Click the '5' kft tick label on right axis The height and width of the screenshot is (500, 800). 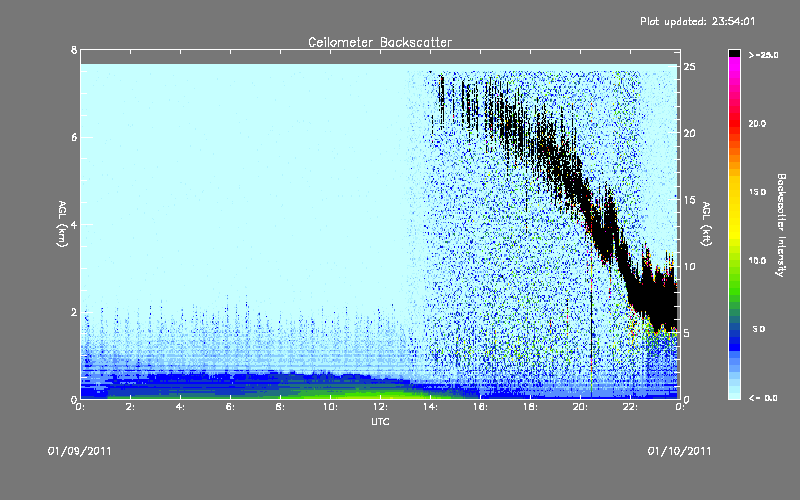coord(687,333)
